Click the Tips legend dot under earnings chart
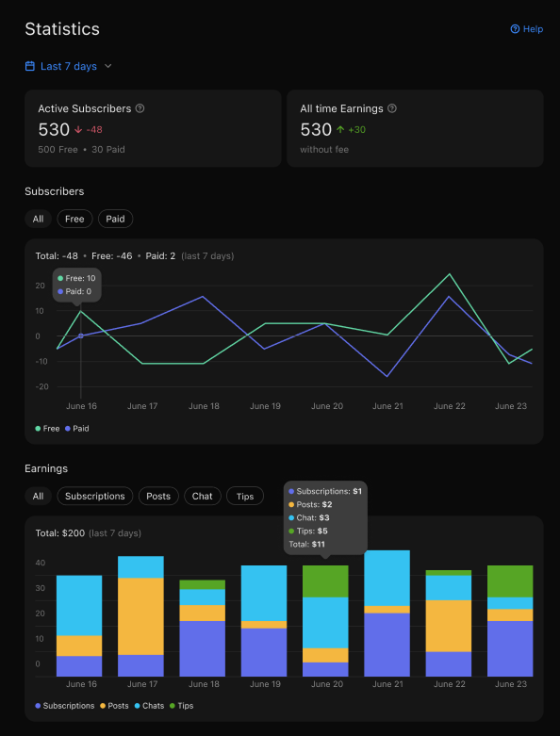 (x=173, y=706)
